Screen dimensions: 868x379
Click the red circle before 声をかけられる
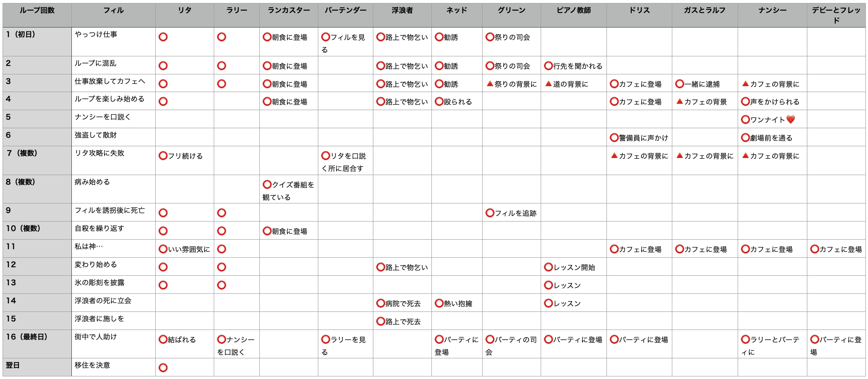(745, 102)
